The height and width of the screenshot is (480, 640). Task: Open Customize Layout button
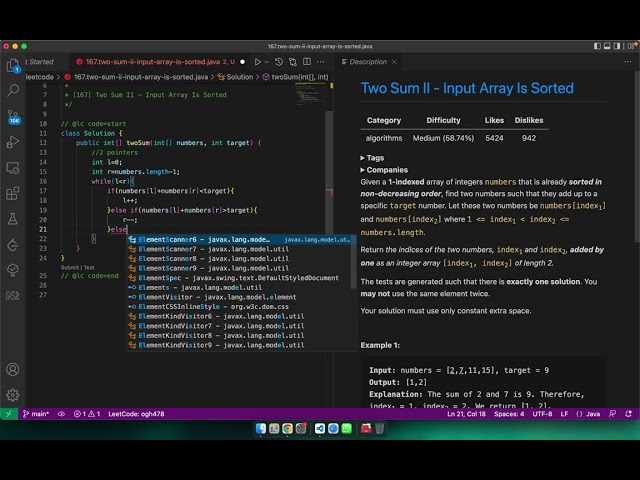(631, 46)
